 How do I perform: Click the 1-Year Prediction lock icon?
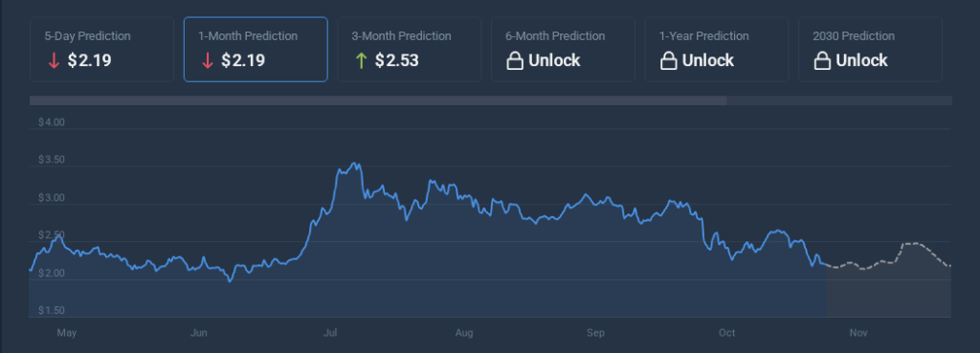click(668, 61)
